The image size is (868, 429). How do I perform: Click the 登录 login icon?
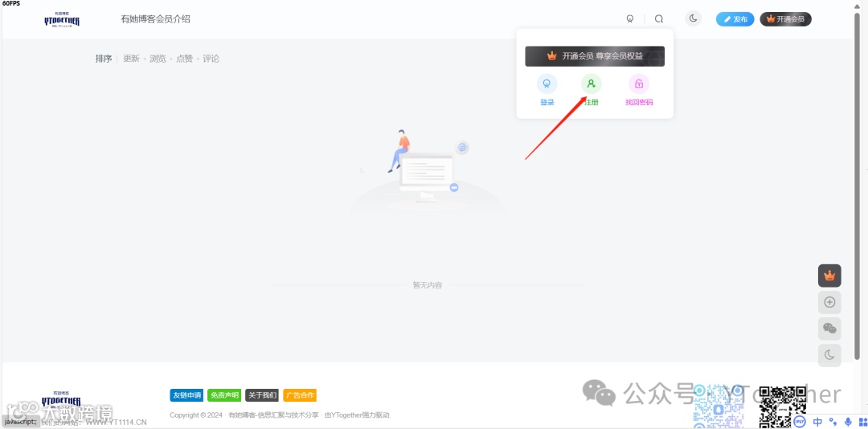[547, 84]
